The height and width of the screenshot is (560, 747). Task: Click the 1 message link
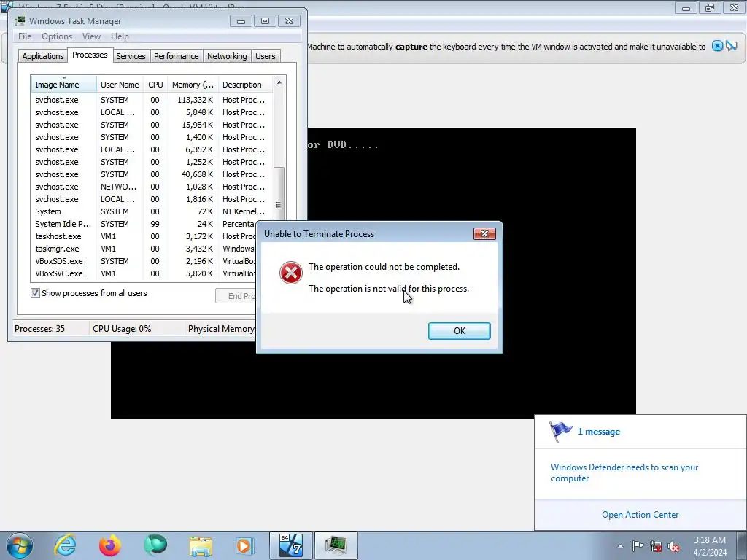coord(599,432)
